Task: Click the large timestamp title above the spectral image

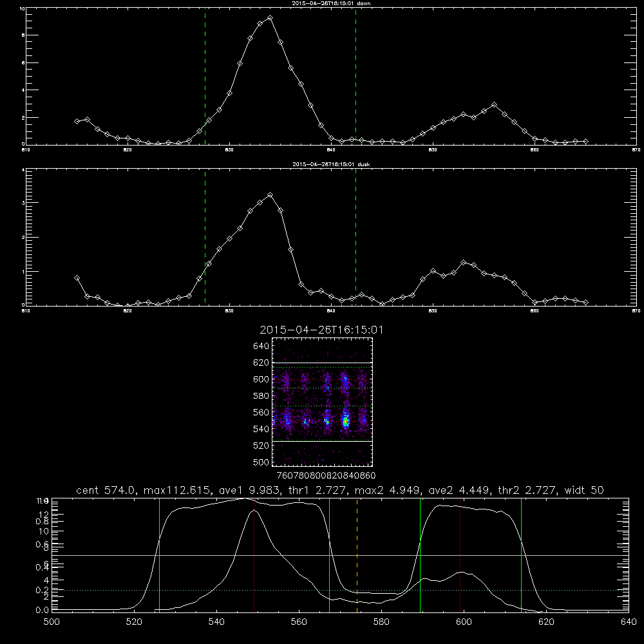Action: click(321, 330)
